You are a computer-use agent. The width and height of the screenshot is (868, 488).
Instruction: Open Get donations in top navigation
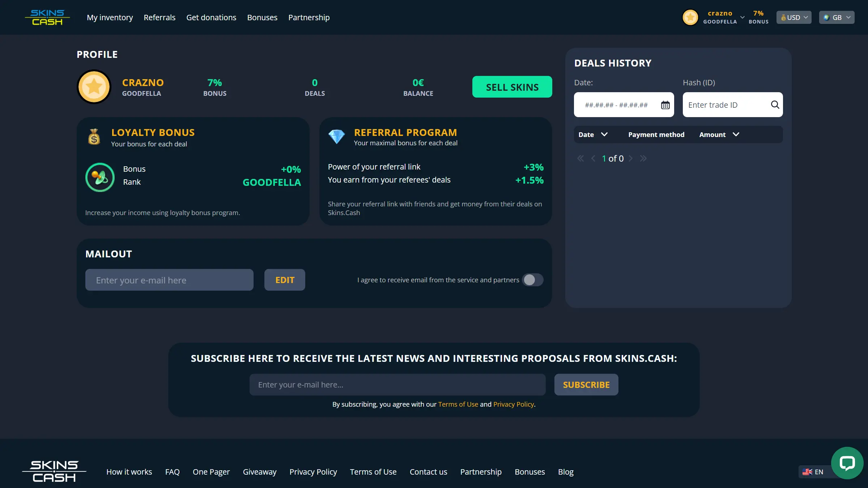point(211,17)
